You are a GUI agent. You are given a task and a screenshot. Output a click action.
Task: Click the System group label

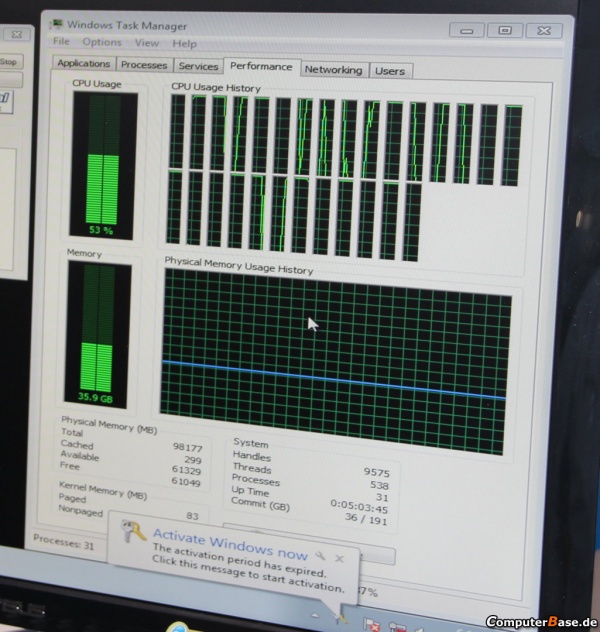click(251, 443)
